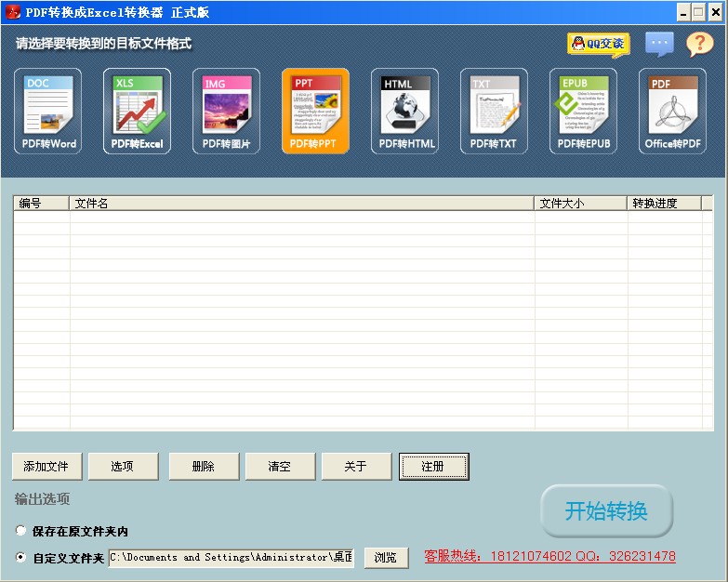Click the app logo in title bar

(12, 11)
